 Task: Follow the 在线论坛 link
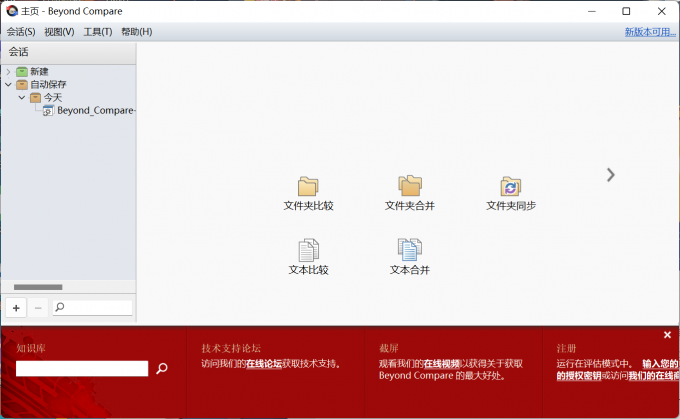[264, 363]
